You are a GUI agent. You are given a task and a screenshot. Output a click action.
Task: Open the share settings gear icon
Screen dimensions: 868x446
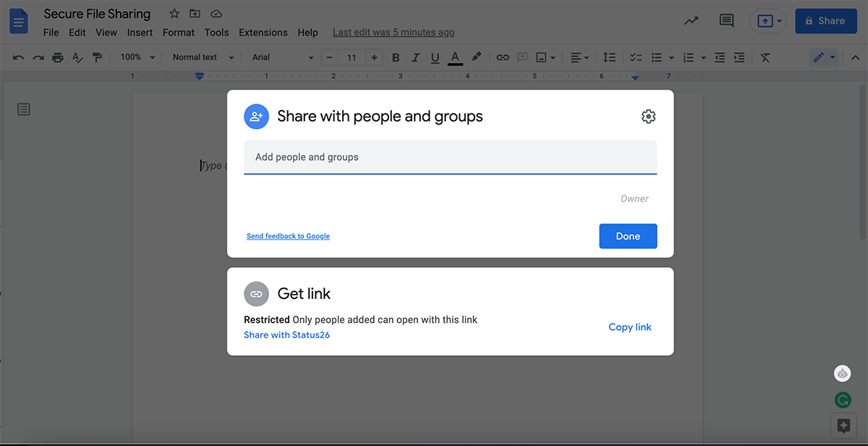pyautogui.click(x=648, y=117)
